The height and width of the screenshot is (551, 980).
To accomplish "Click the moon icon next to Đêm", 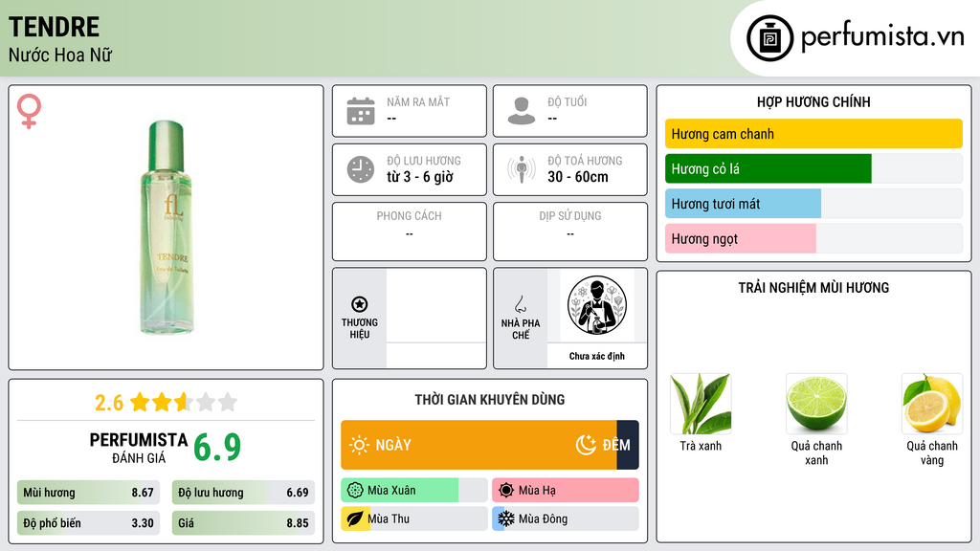I will [x=586, y=445].
